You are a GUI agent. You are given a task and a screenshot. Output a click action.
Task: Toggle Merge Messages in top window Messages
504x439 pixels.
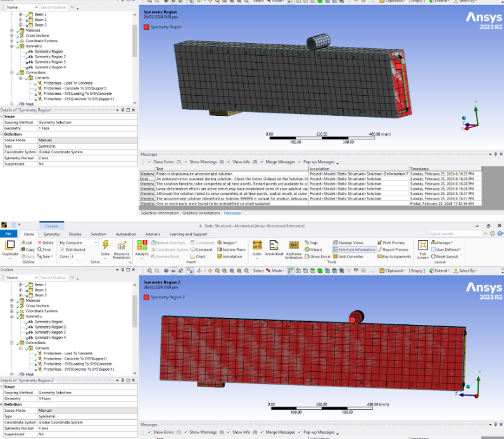pos(262,162)
